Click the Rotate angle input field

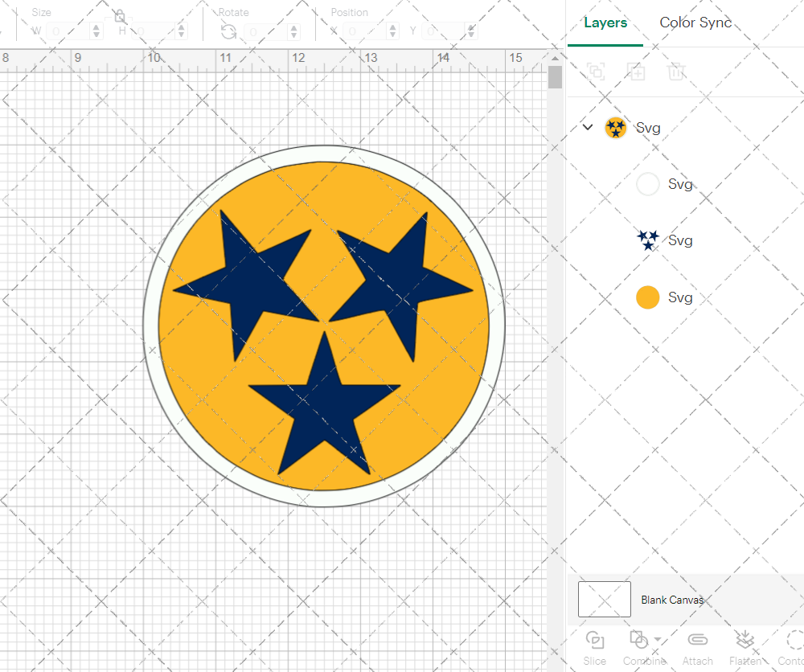(x=265, y=32)
